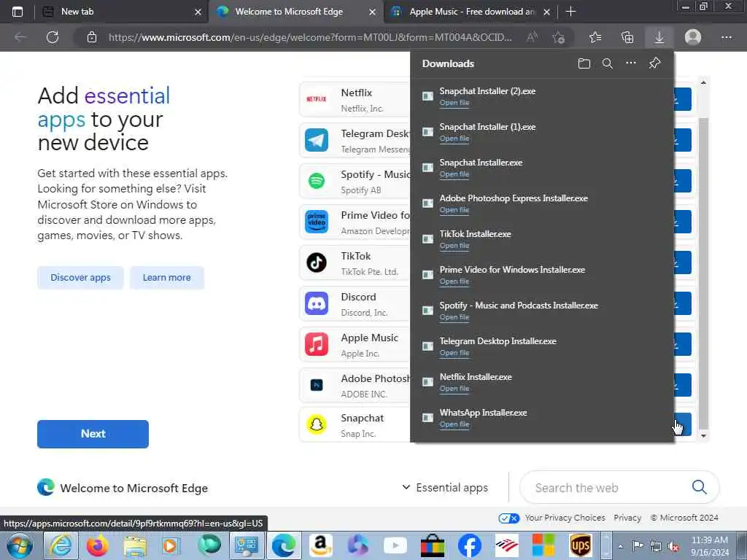Image resolution: width=747 pixels, height=560 pixels.
Task: View site information lock icon
Action: tap(92, 37)
